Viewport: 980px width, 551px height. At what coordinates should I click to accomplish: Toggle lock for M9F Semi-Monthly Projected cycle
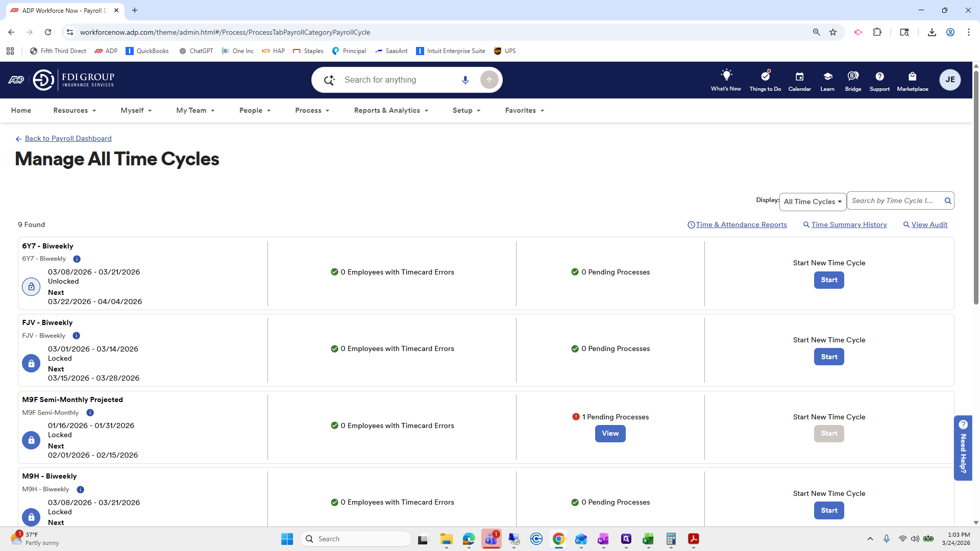pyautogui.click(x=31, y=440)
